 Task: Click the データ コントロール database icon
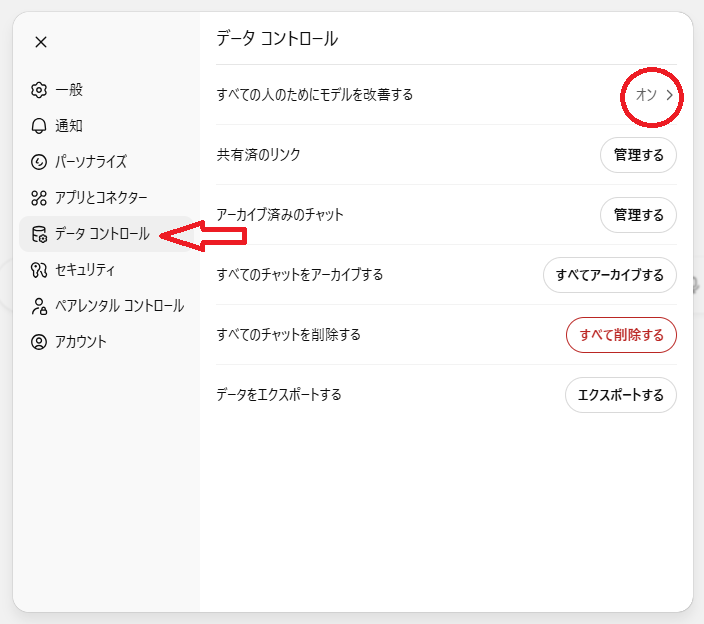pos(39,234)
